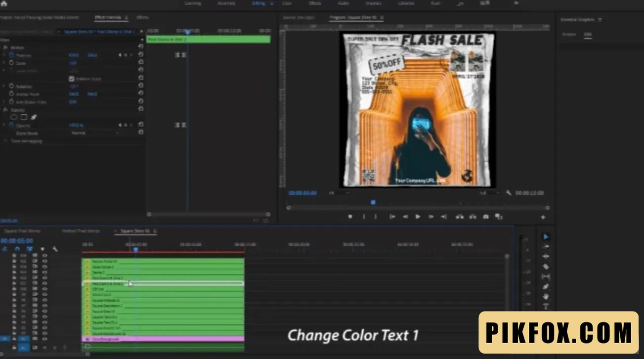Select the Pen tool in the tools panel
The height and width of the screenshot is (359, 644).
[x=546, y=286]
